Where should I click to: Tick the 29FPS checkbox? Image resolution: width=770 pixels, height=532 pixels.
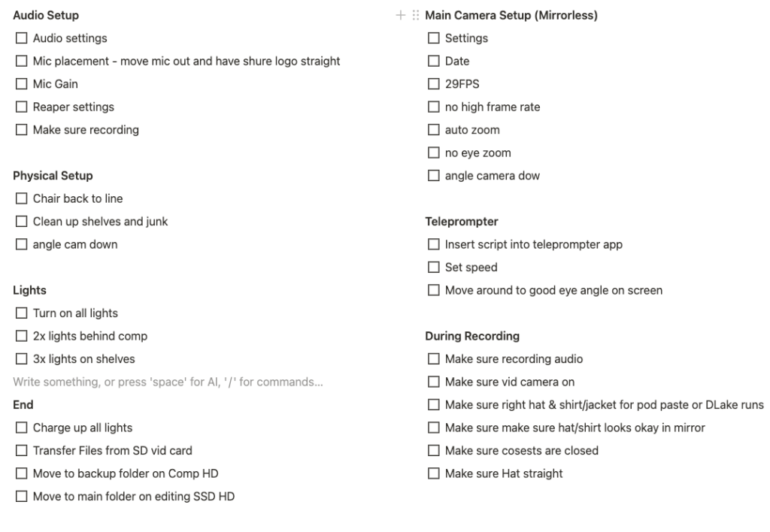(x=434, y=83)
